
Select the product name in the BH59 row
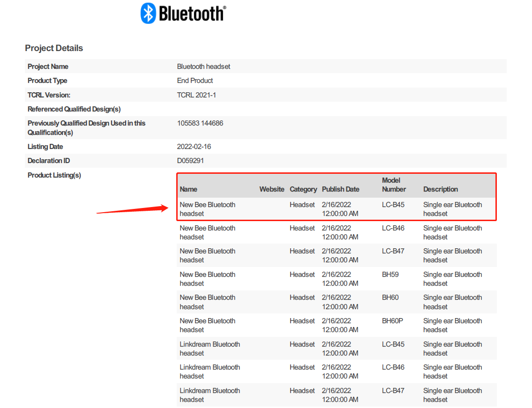(x=207, y=279)
